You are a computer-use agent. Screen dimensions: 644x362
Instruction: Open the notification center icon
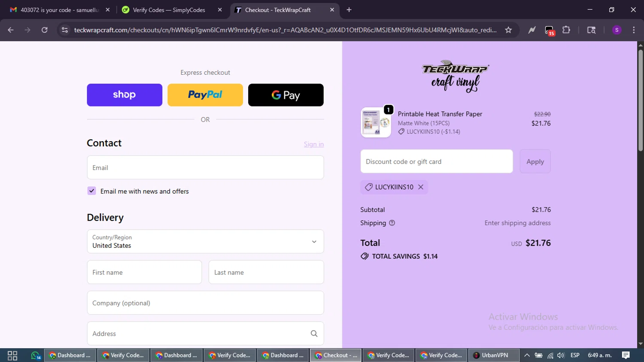click(626, 356)
